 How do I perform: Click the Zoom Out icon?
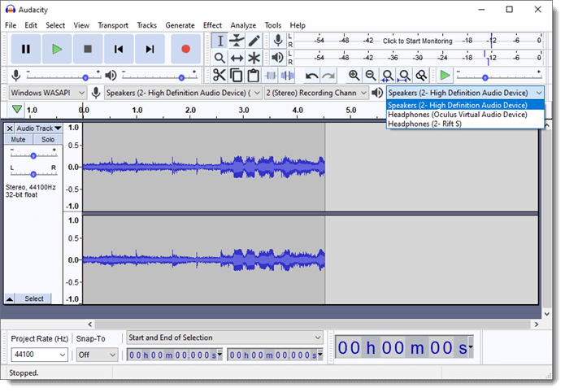pyautogui.click(x=371, y=76)
